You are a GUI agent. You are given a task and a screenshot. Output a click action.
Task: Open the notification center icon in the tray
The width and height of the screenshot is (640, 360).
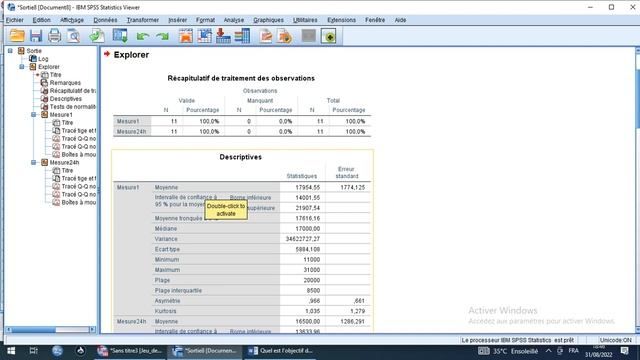[624, 351]
